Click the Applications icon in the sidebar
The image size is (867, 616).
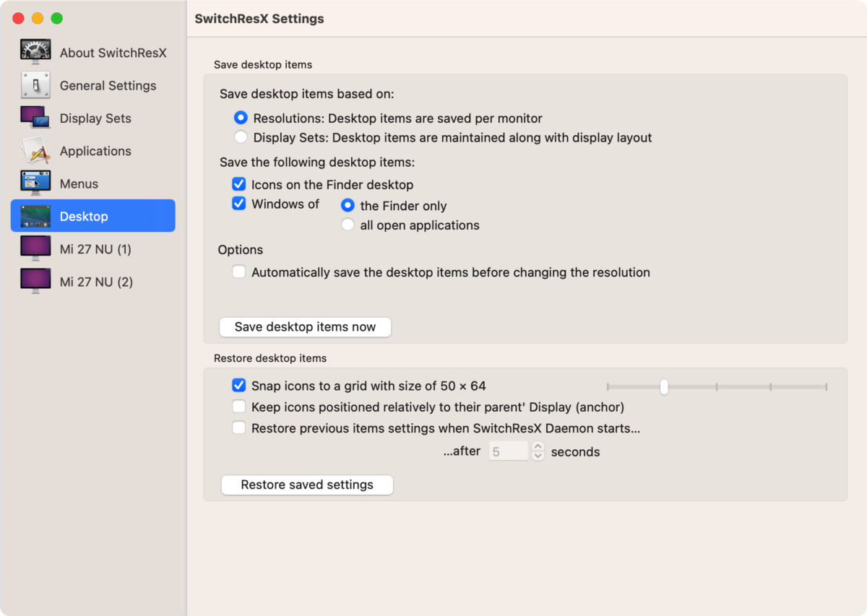[35, 151]
